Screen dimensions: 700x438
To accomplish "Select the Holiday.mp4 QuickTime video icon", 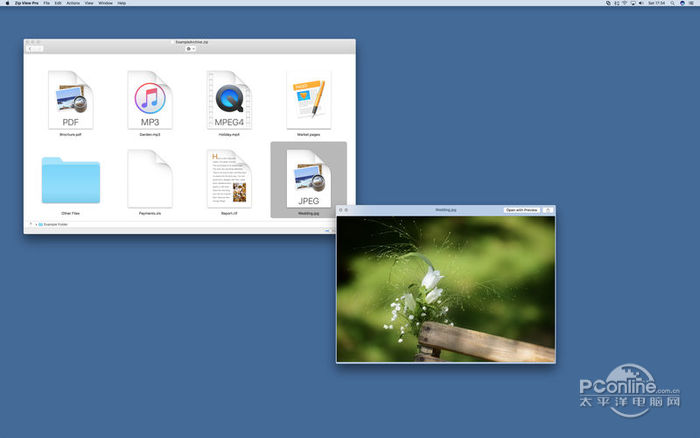I will 229,100.
